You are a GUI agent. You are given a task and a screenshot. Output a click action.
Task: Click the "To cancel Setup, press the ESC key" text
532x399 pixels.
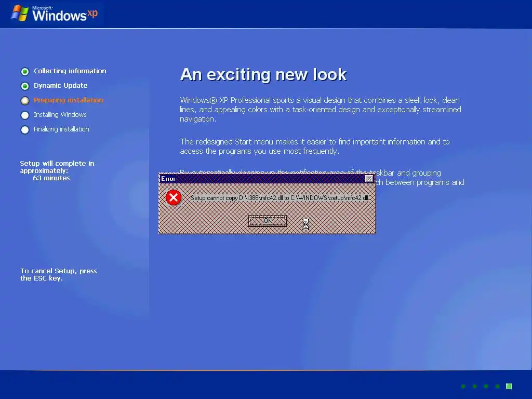coord(58,274)
